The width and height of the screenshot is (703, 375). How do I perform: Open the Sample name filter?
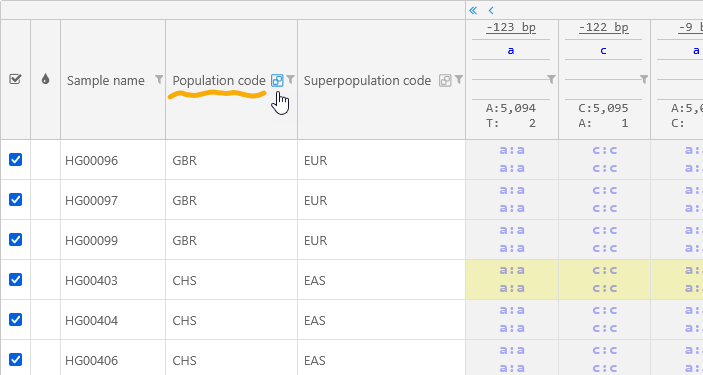point(159,79)
